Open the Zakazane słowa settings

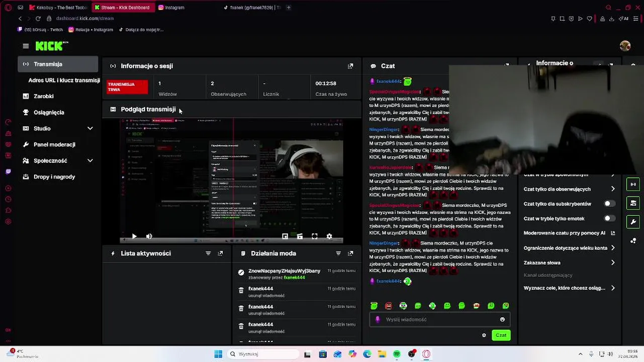coord(569,262)
